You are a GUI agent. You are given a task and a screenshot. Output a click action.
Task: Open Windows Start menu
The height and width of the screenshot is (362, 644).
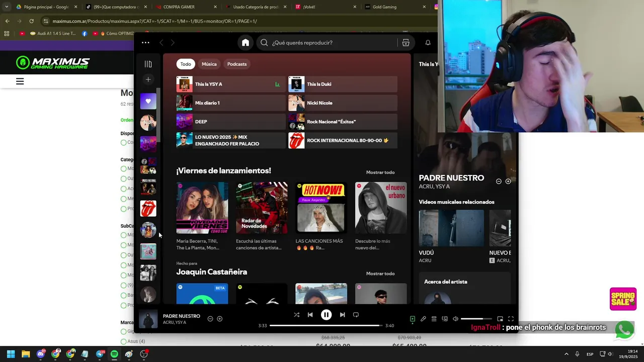point(11,354)
